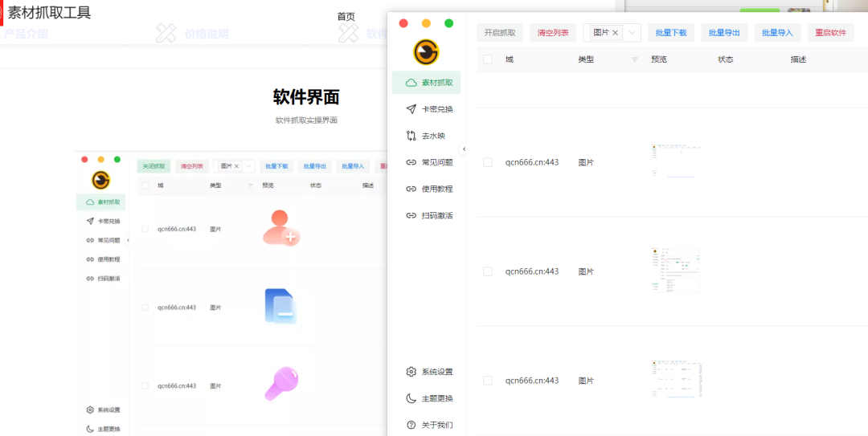Toggle the select-all checkbox in table header
Viewport: 868px width, 436px height.
pos(488,59)
